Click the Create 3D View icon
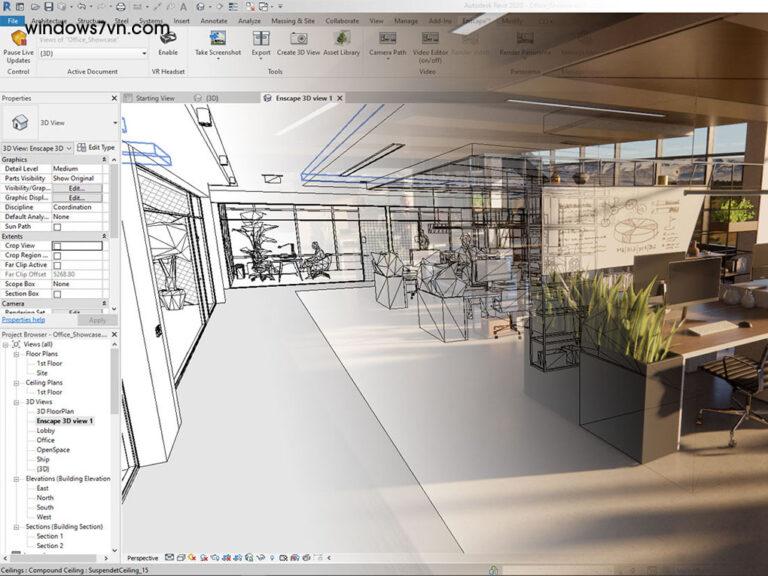 pos(298,38)
